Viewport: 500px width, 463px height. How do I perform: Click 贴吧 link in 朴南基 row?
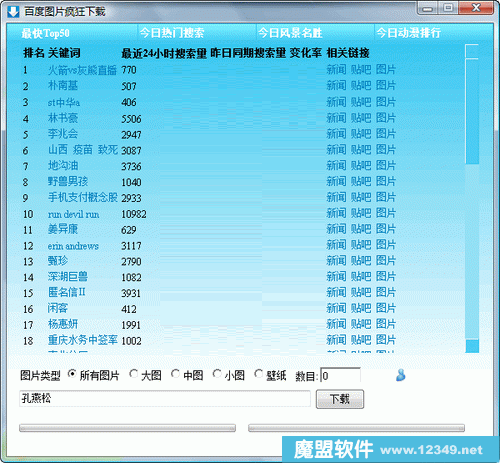tap(361, 86)
